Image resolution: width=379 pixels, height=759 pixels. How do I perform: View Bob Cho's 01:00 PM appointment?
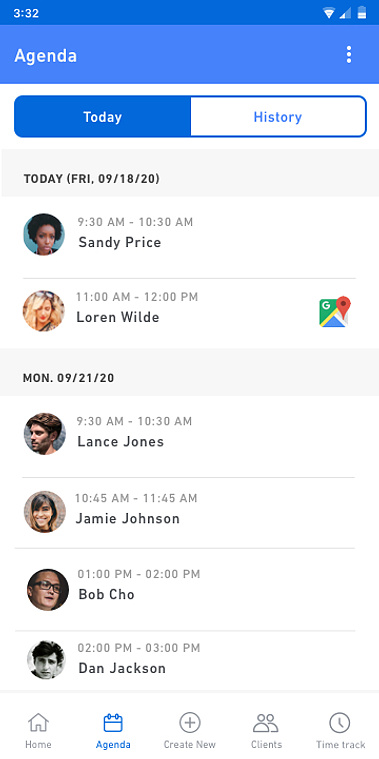189,589
